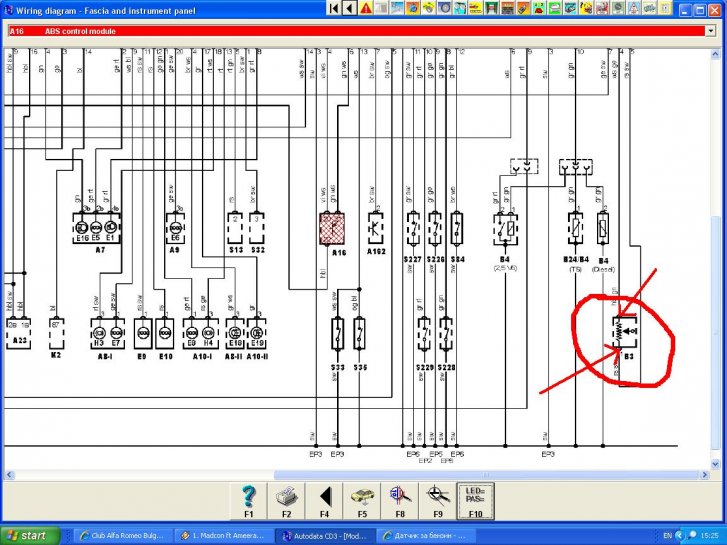Click the F4 back arrow button
Screen dimensions: 727x545
point(324,499)
